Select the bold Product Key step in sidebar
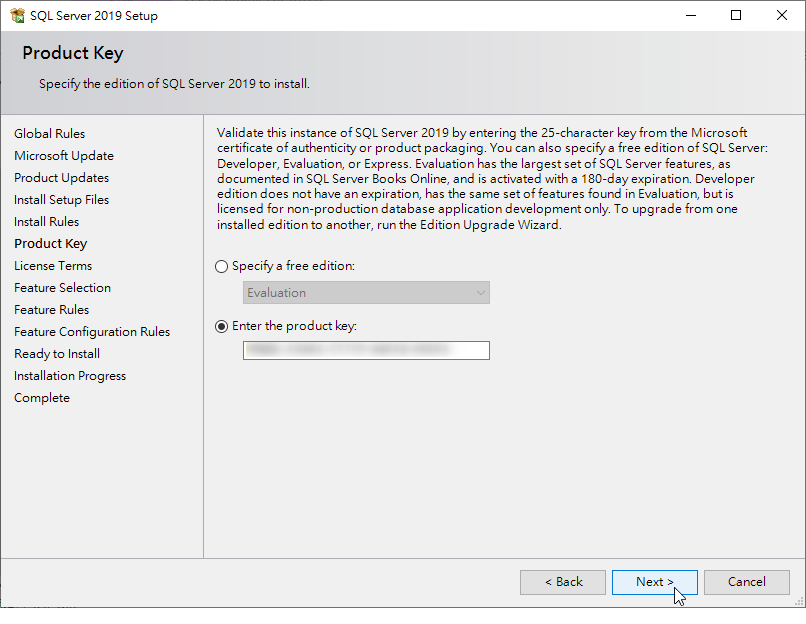The height and width of the screenshot is (624, 806). pyautogui.click(x=51, y=244)
